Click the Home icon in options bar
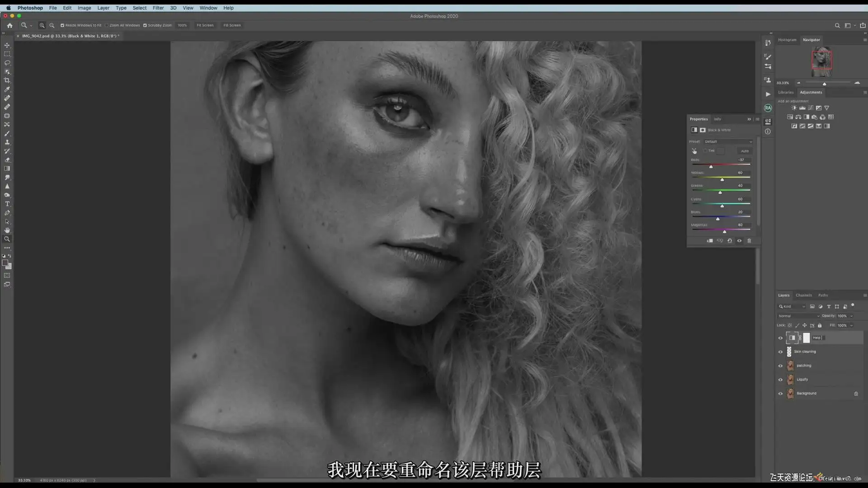This screenshot has width=868, height=488. (x=9, y=25)
